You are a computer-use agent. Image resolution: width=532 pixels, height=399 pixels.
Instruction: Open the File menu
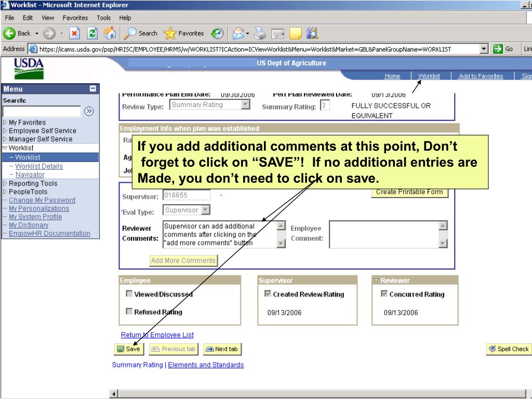pyautogui.click(x=9, y=18)
